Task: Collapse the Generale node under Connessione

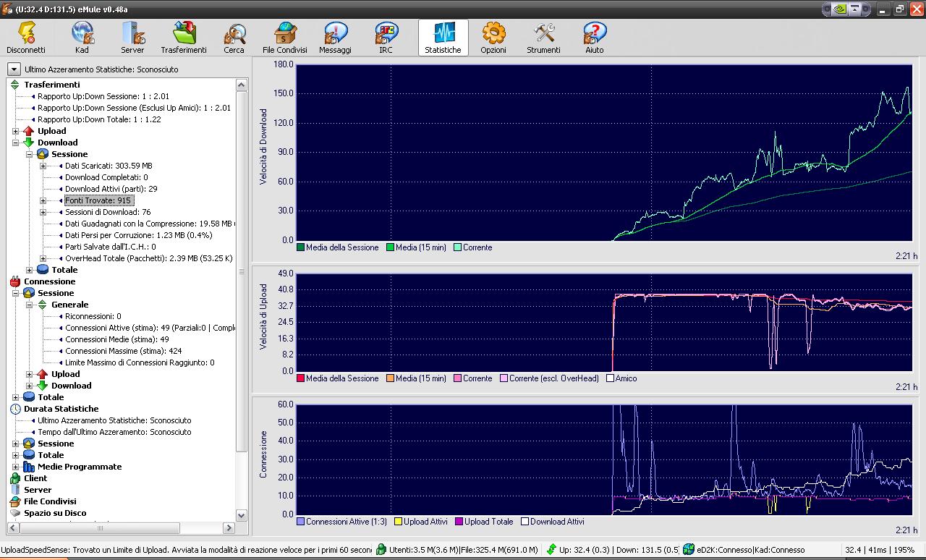Action: pos(30,305)
